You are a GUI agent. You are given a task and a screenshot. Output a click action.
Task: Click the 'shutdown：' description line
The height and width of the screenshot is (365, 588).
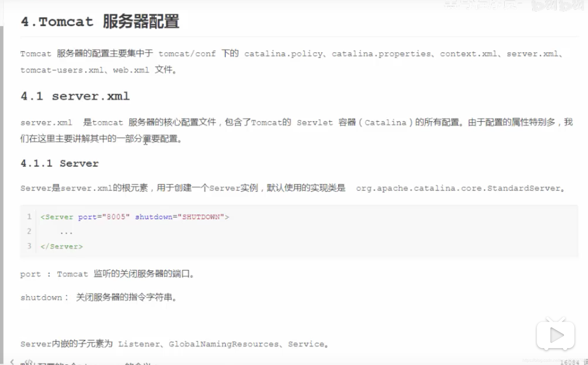[99, 297]
